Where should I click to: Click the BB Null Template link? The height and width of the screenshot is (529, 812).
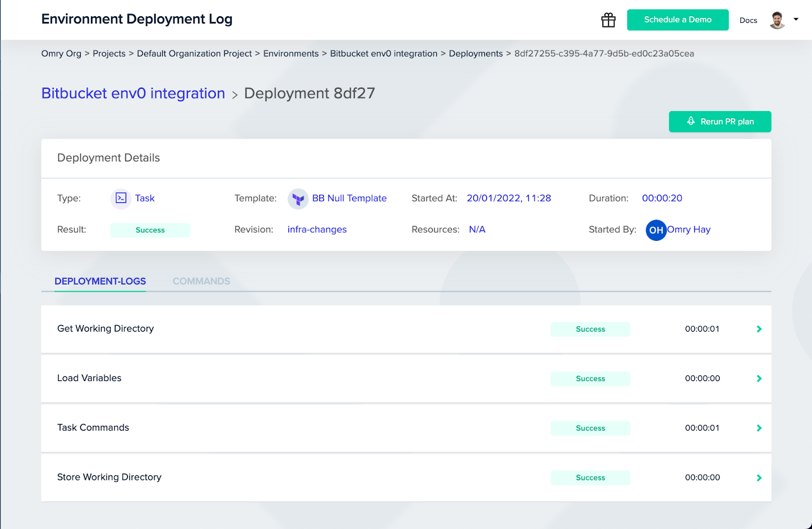coord(349,198)
